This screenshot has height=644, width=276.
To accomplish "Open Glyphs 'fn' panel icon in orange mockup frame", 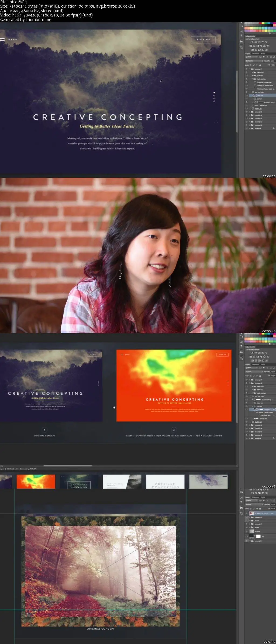I will click(x=241, y=352).
